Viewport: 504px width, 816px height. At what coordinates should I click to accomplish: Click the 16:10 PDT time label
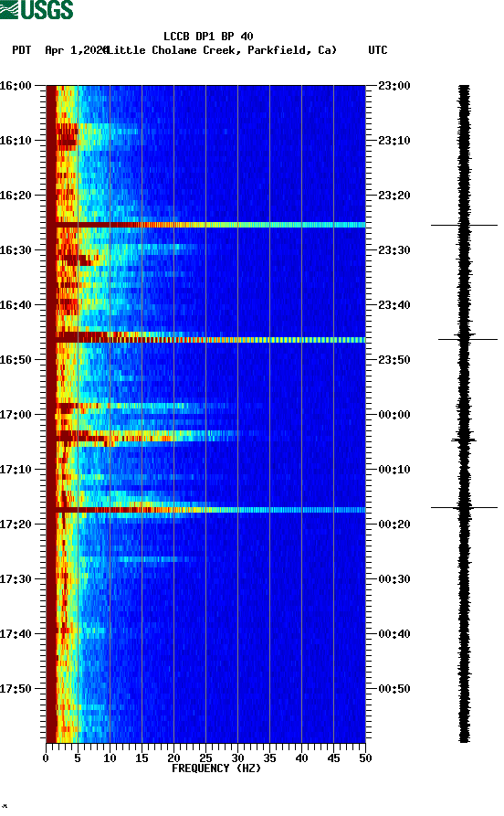[x=16, y=141]
